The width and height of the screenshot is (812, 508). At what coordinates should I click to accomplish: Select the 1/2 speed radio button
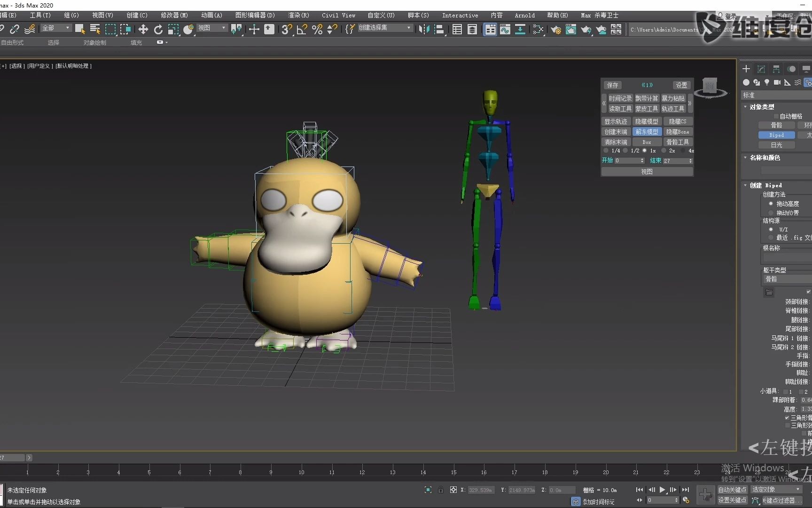tap(625, 151)
